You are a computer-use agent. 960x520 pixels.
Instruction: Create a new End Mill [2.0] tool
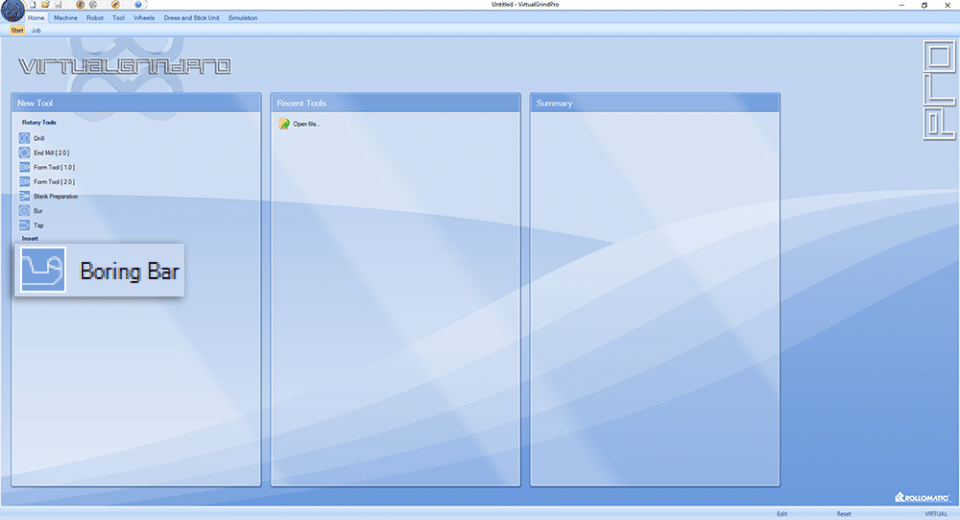[x=51, y=153]
